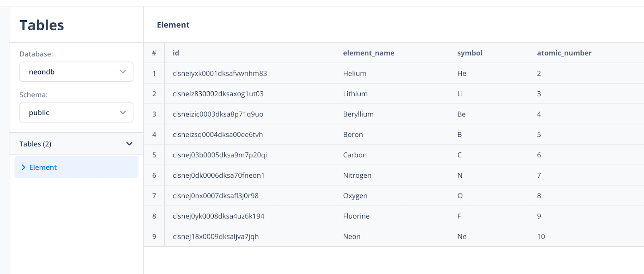Select the Be symbol cell
The width and height of the screenshot is (644, 274).
(x=461, y=114)
